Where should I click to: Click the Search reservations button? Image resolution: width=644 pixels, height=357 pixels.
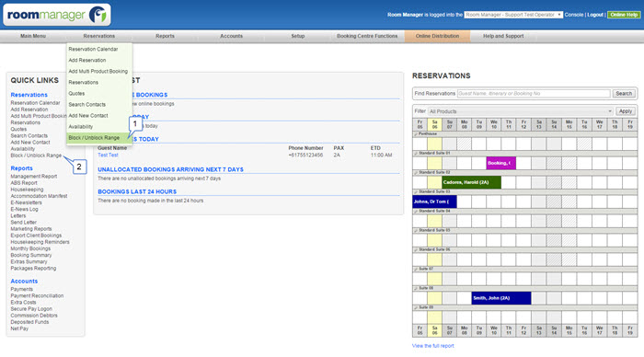point(624,94)
